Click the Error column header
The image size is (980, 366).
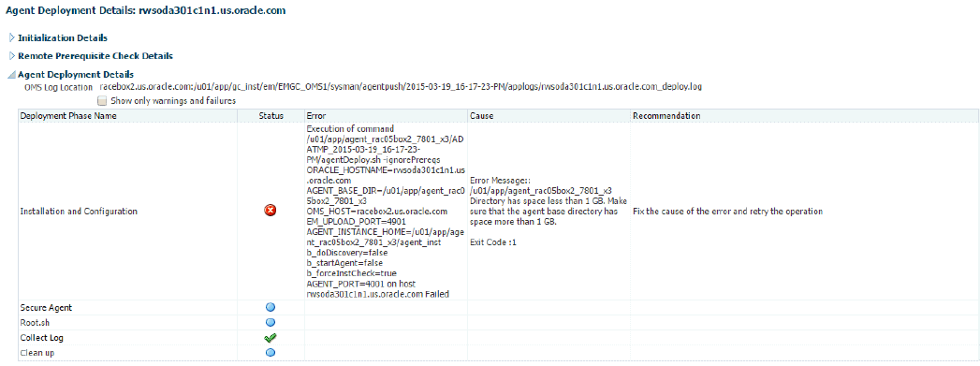coord(386,116)
